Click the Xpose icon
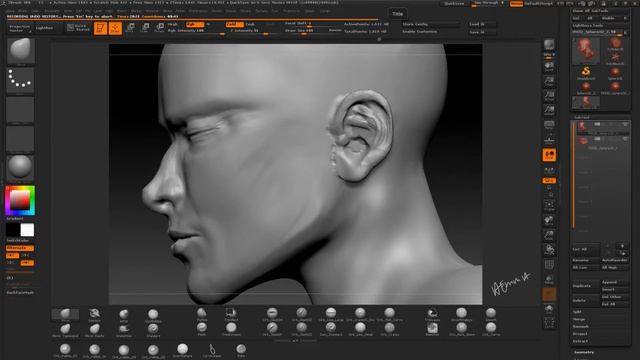640x360 pixels. pos(549,323)
